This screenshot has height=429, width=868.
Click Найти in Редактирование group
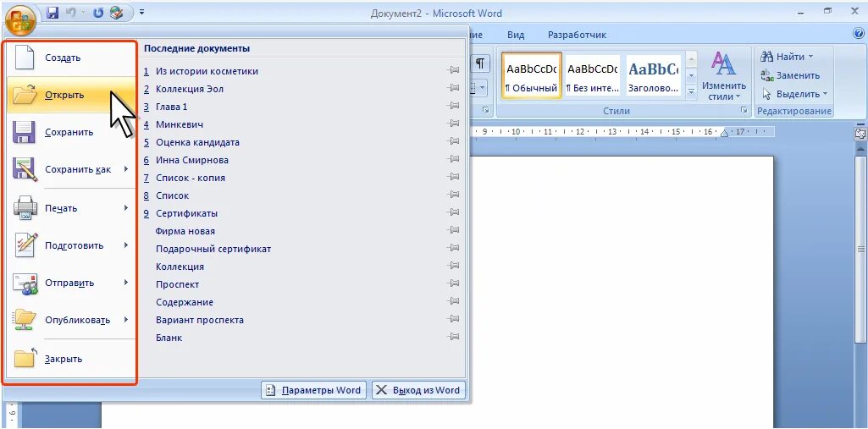(x=788, y=57)
